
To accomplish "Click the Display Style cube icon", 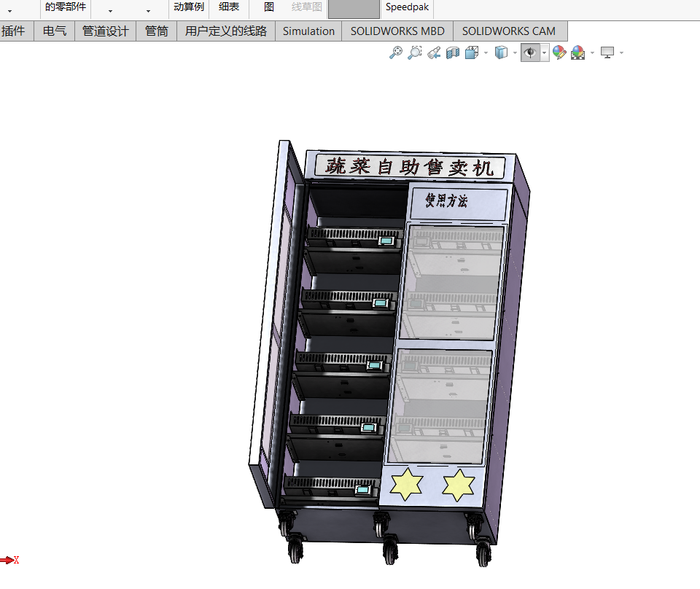I will click(502, 52).
